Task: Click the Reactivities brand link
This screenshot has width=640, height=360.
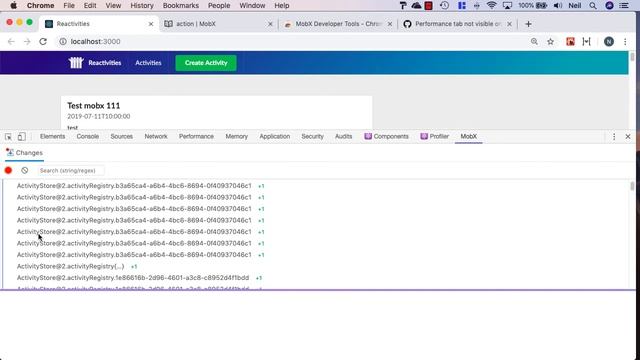Action: [104, 63]
